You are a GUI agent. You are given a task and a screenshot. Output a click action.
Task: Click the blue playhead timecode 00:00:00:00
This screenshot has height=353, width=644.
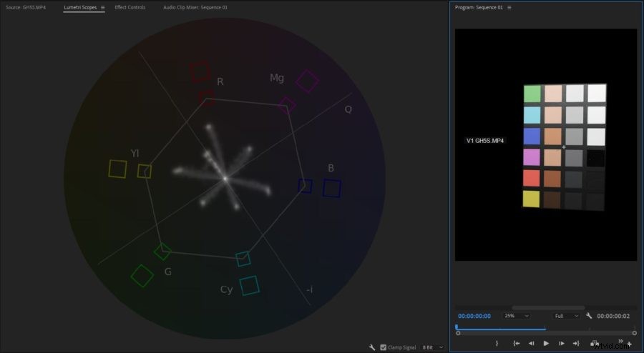point(474,315)
